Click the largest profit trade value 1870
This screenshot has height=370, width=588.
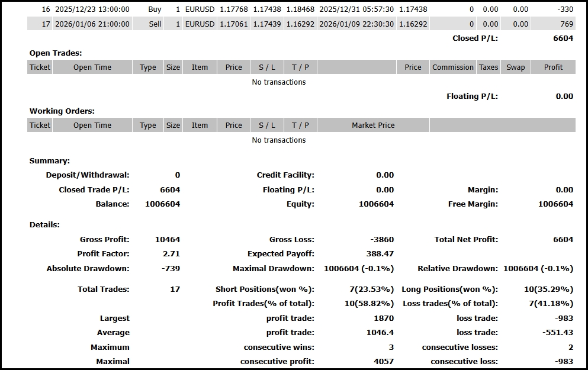pyautogui.click(x=384, y=318)
